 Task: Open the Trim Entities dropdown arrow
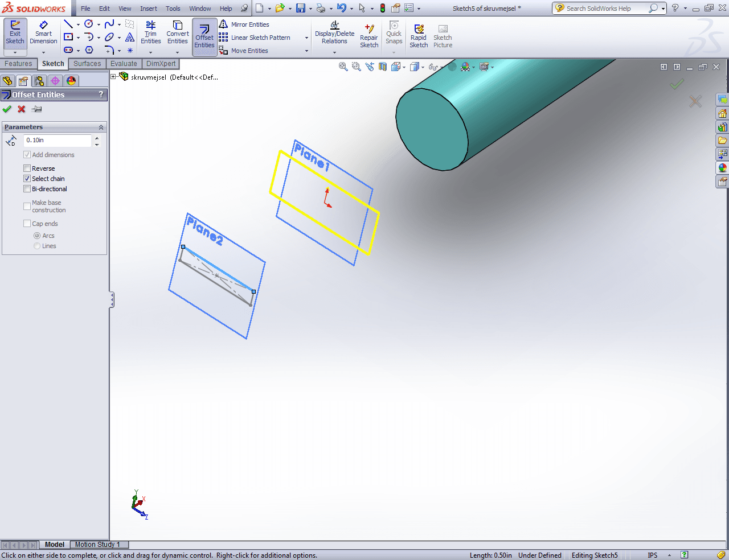click(150, 52)
